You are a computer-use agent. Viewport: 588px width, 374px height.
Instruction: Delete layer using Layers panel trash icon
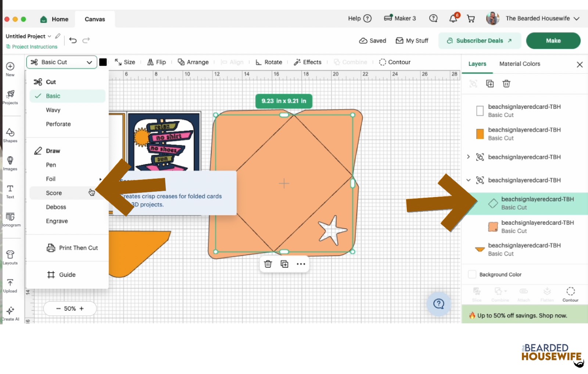[506, 83]
